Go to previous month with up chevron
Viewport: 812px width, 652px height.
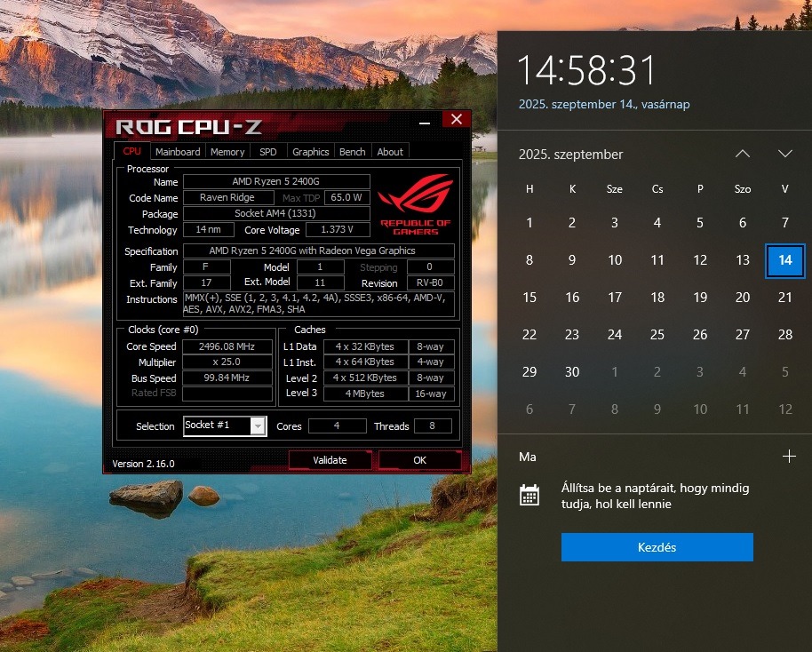pos(743,154)
